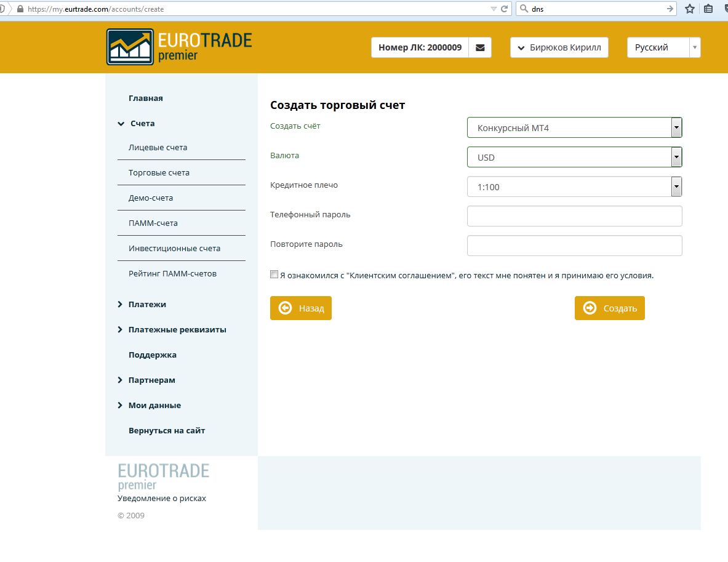The width and height of the screenshot is (728, 562).
Task: Click the browser address bar URL
Action: click(95, 9)
